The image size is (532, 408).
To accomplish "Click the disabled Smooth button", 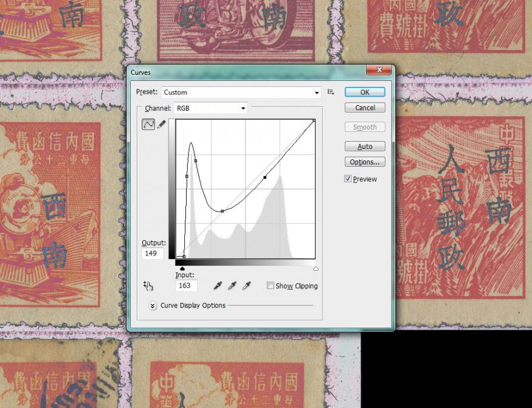I will pos(365,127).
